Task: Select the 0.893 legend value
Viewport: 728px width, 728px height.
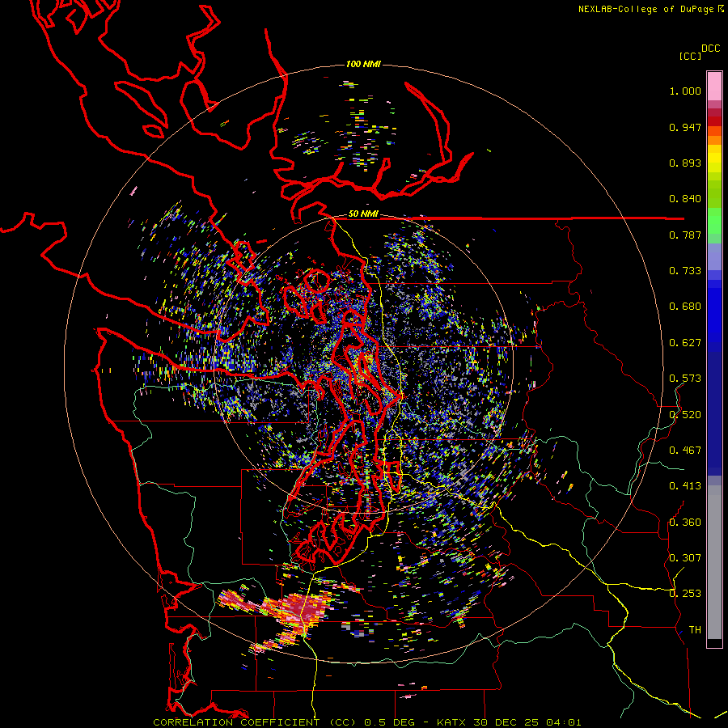Action: click(685, 163)
